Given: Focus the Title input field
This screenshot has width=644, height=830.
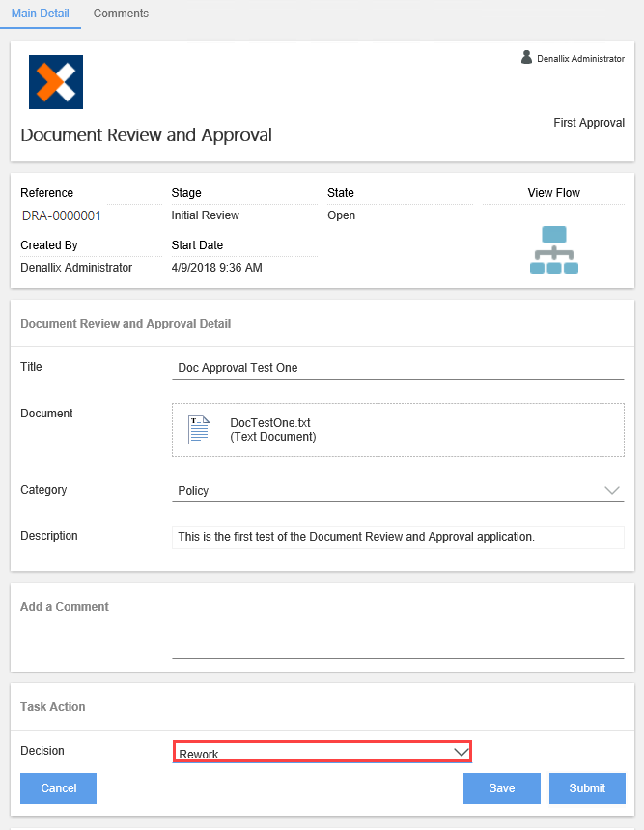Looking at the screenshot, I should tap(398, 368).
